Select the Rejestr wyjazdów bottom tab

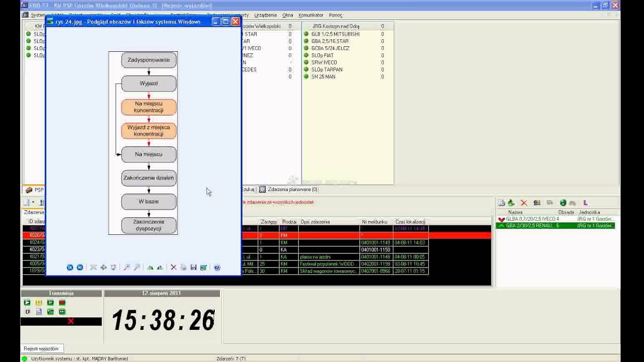click(41, 348)
